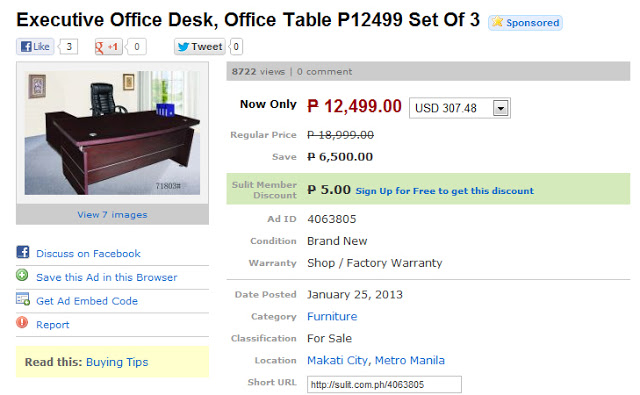This screenshot has width=640, height=395.
Task: Open the View 7 images link
Action: [112, 215]
